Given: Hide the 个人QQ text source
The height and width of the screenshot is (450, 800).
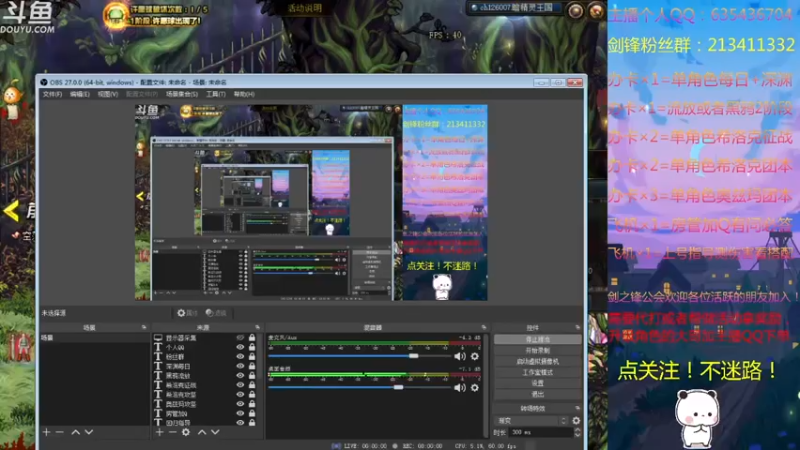Looking at the screenshot, I should click(x=240, y=347).
